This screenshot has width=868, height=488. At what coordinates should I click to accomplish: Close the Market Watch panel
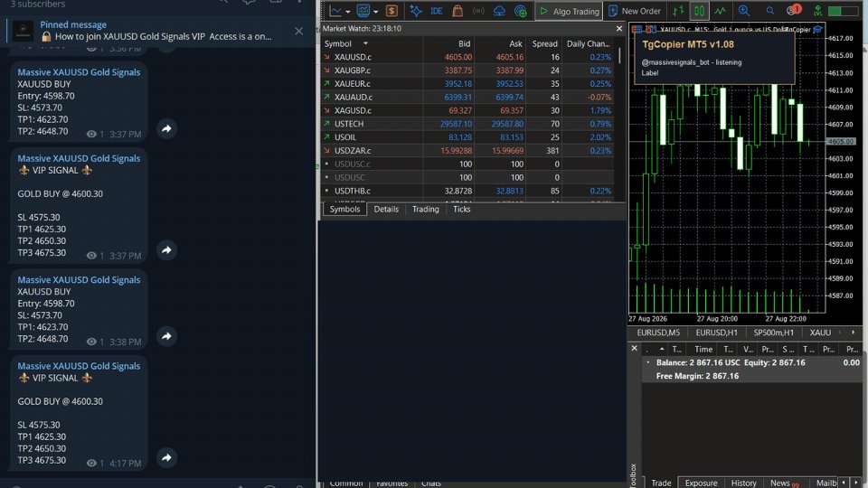(x=618, y=28)
